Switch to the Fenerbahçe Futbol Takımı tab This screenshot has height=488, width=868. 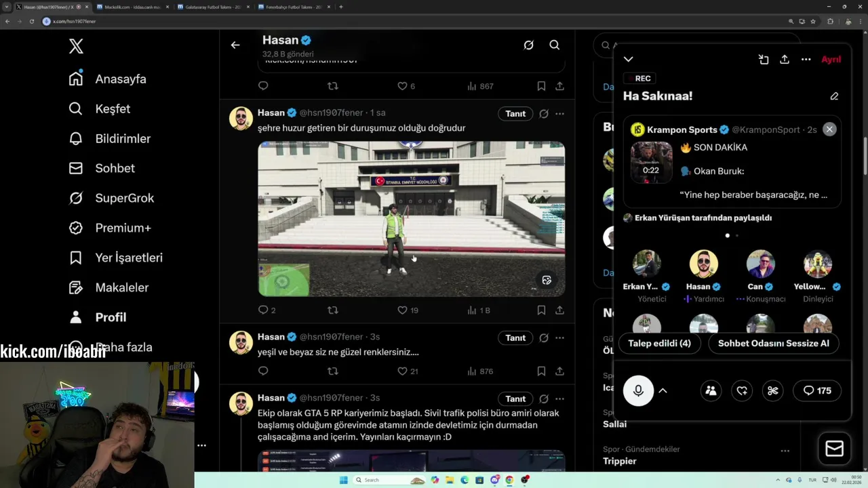click(x=294, y=7)
